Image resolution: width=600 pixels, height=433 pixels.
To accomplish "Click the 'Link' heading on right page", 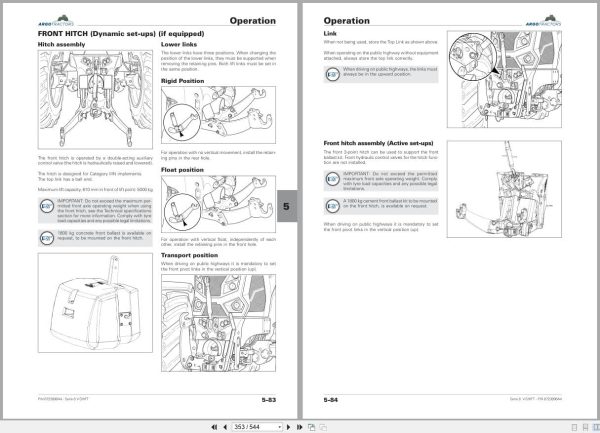I will tap(330, 34).
